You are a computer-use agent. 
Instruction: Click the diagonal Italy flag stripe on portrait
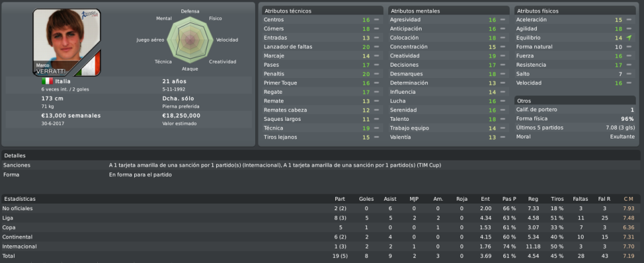click(89, 64)
